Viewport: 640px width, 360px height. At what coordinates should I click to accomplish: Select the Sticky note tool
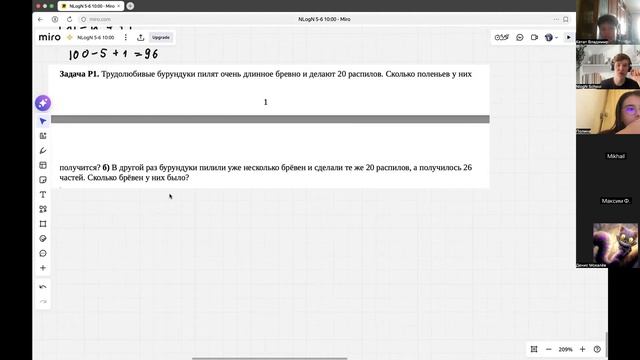tap(43, 180)
